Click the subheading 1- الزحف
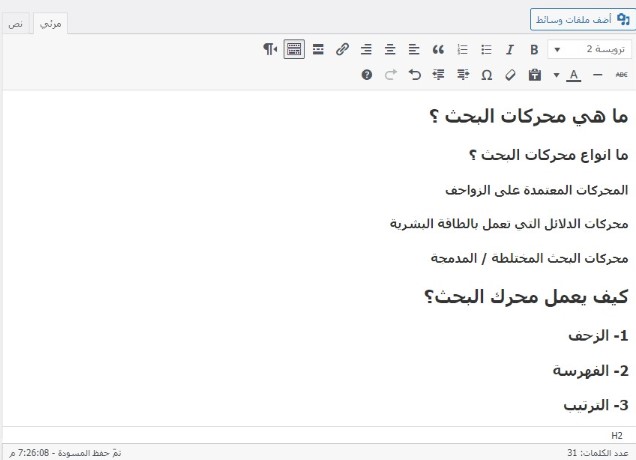The width and height of the screenshot is (636, 460). click(x=598, y=335)
